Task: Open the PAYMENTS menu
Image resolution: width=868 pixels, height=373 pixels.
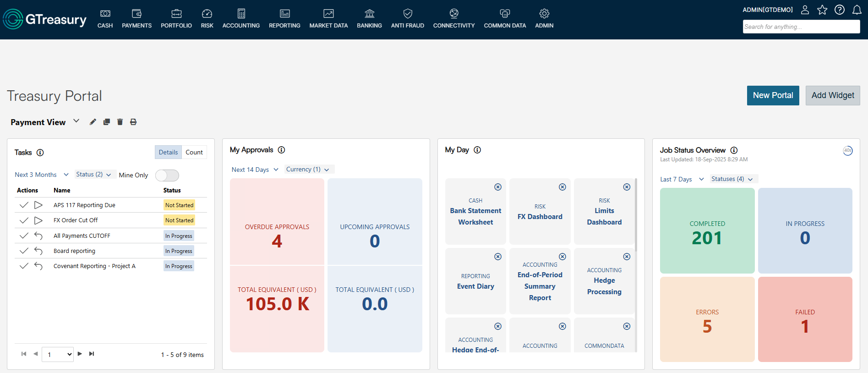Action: coord(136,19)
